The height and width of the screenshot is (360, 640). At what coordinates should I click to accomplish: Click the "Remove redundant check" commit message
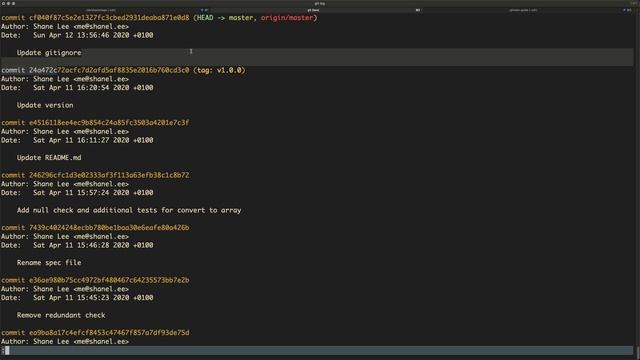[x=61, y=316]
